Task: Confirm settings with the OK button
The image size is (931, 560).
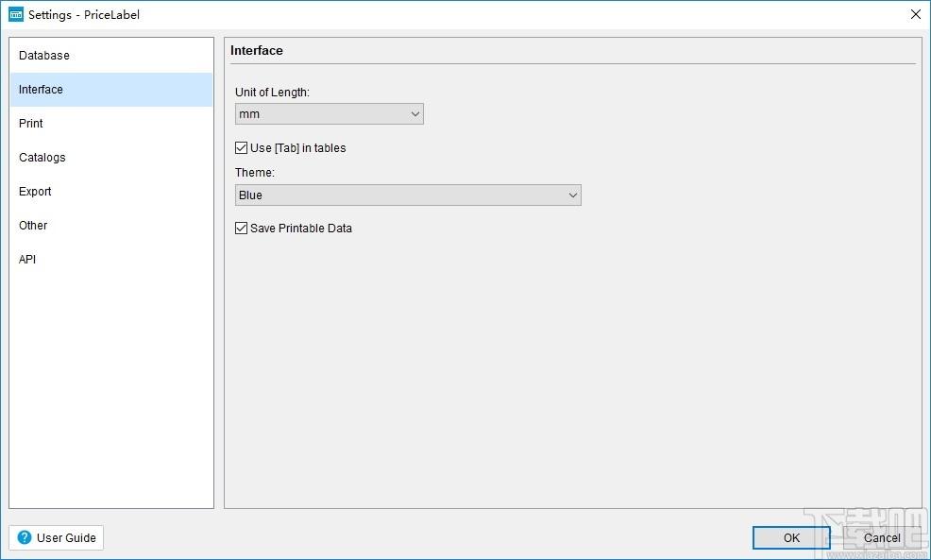Action: [791, 538]
